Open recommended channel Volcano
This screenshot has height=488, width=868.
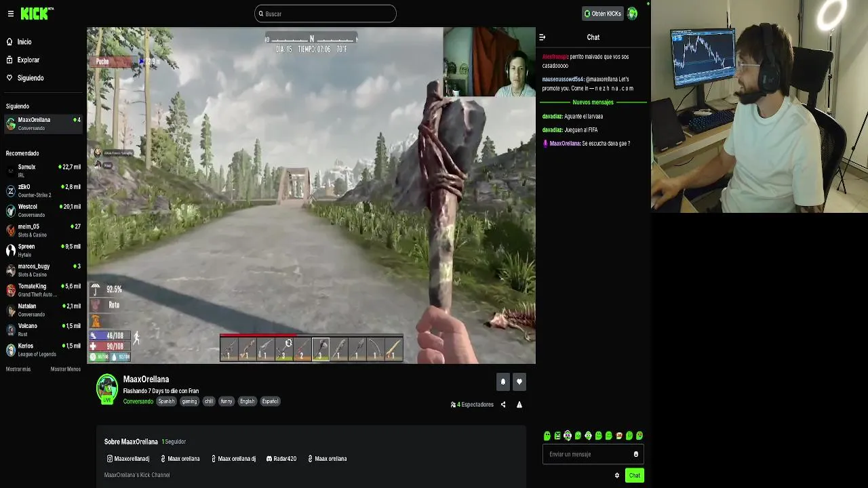(43, 329)
